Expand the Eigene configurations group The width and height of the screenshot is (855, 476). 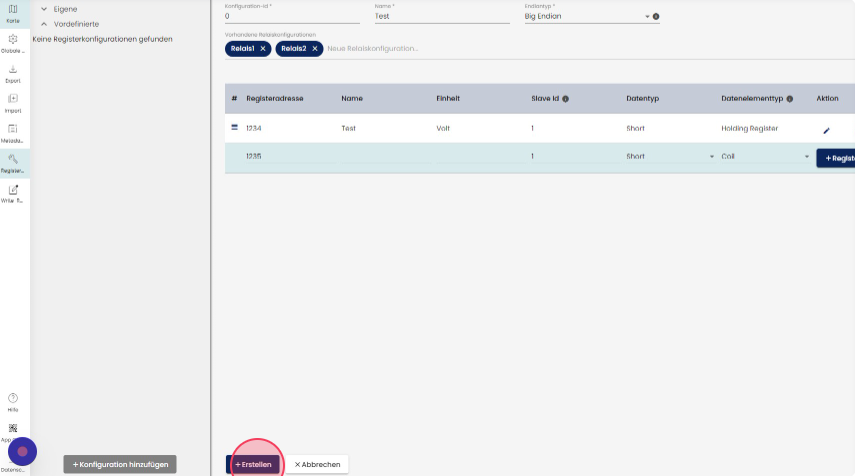tap(44, 9)
